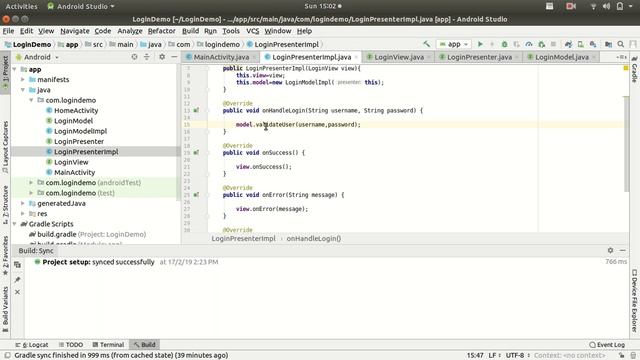Expand com.logindemo (androidTest) package
The height and width of the screenshot is (360, 640).
[x=31, y=182]
